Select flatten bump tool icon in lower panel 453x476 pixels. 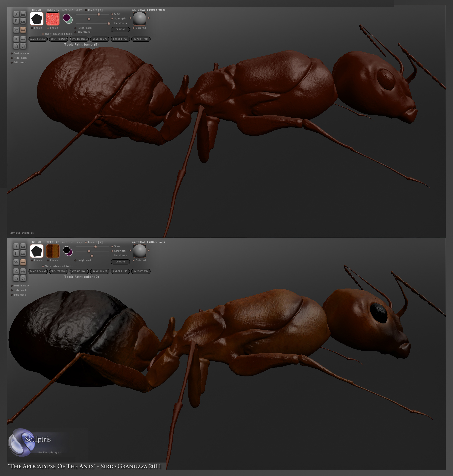[x=23, y=253]
